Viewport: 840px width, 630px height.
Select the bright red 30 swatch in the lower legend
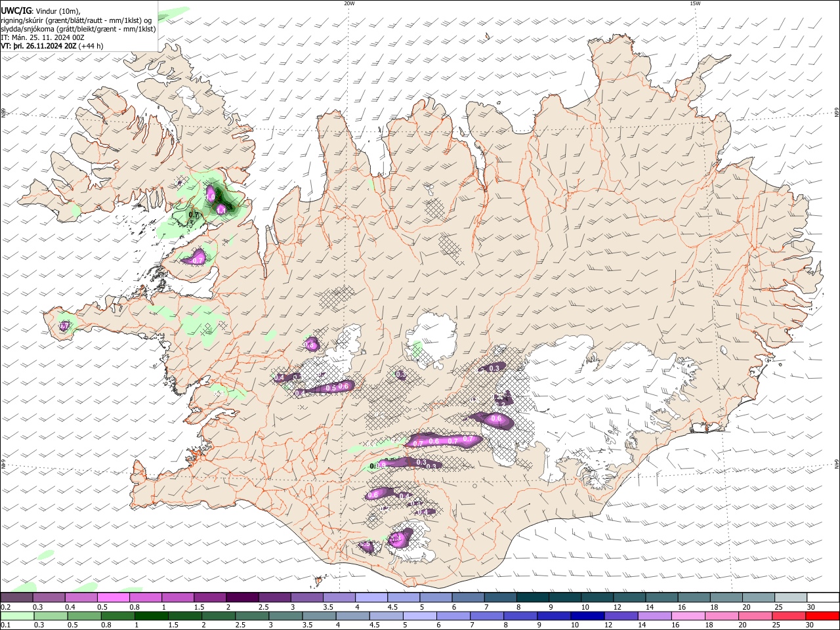(822, 616)
